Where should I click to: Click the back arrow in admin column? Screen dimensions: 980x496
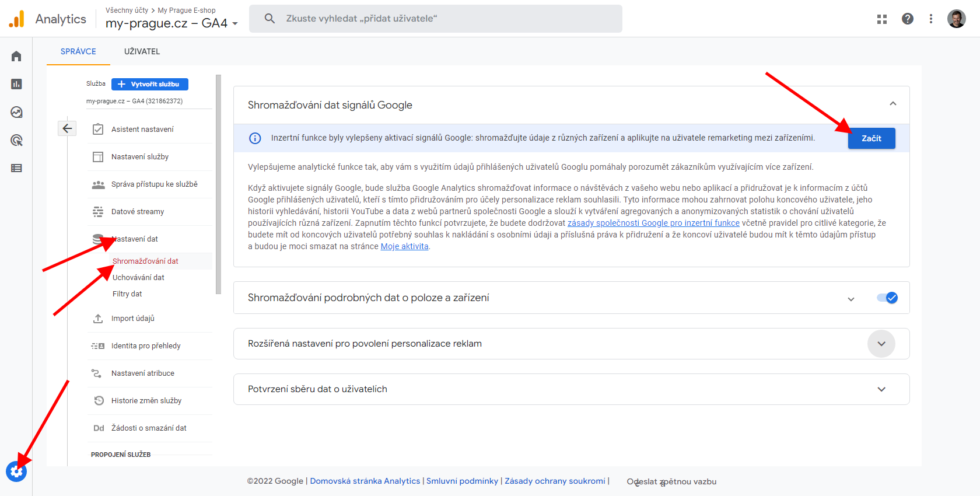tap(67, 128)
